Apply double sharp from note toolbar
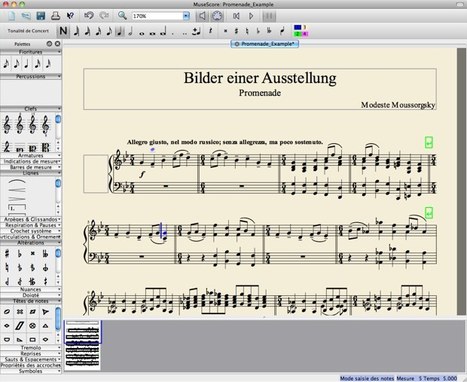 pyautogui.click(x=225, y=31)
